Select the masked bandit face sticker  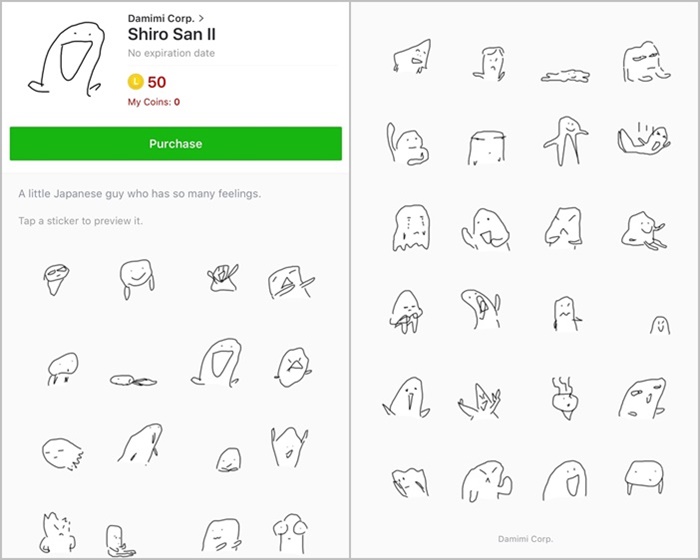coord(56,280)
